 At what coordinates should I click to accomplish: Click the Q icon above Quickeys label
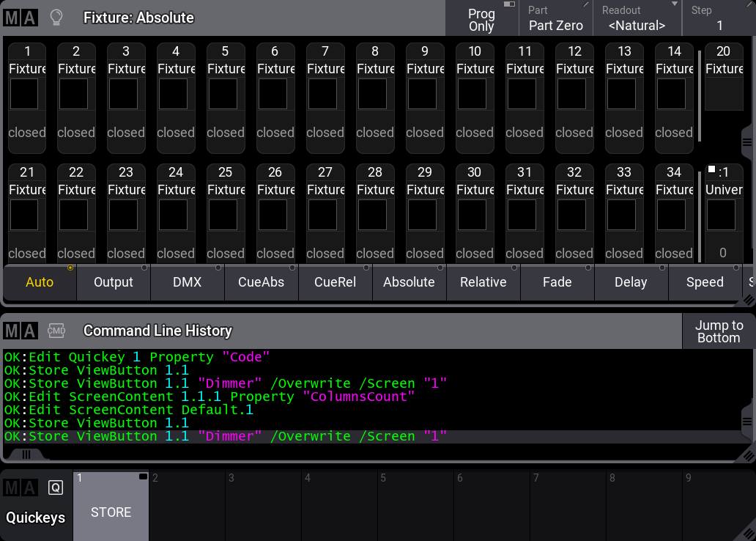(x=56, y=487)
